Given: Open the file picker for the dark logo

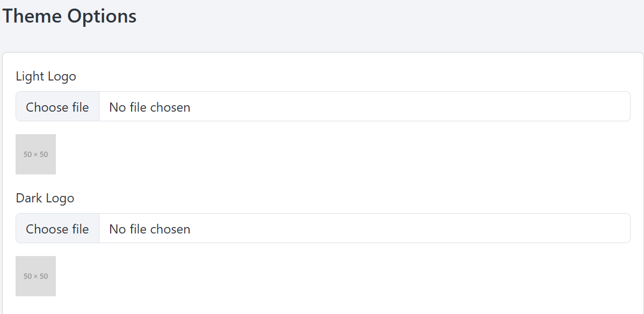Looking at the screenshot, I should pyautogui.click(x=57, y=229).
